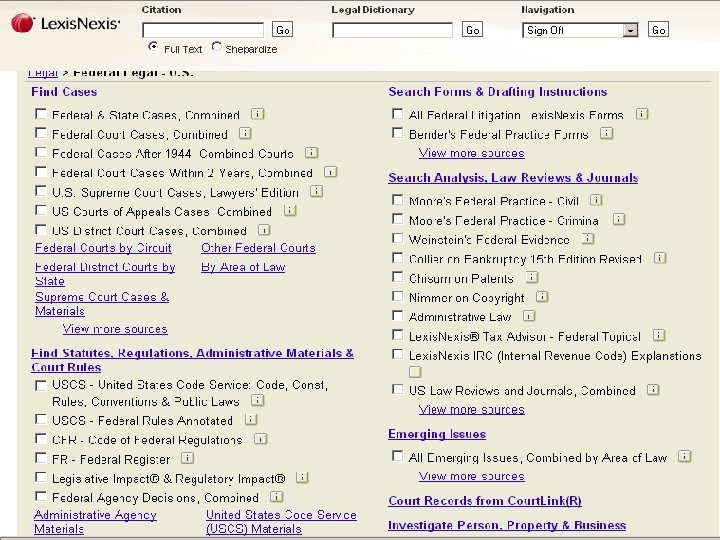Open info icon for USCS Code, Const, Rules
Viewport: 720px width, 540px height.
pos(258,400)
